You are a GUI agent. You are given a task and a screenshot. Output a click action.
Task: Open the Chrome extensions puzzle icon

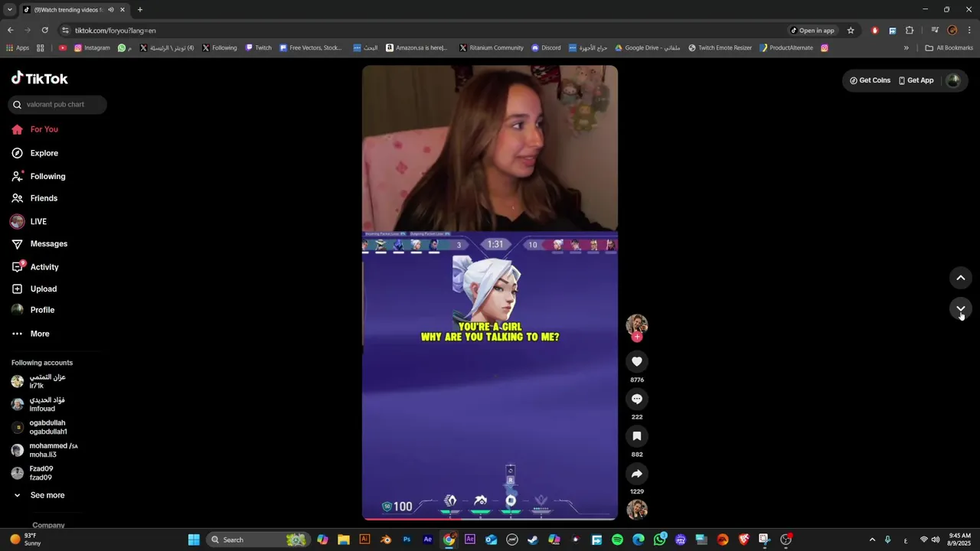pos(910,31)
